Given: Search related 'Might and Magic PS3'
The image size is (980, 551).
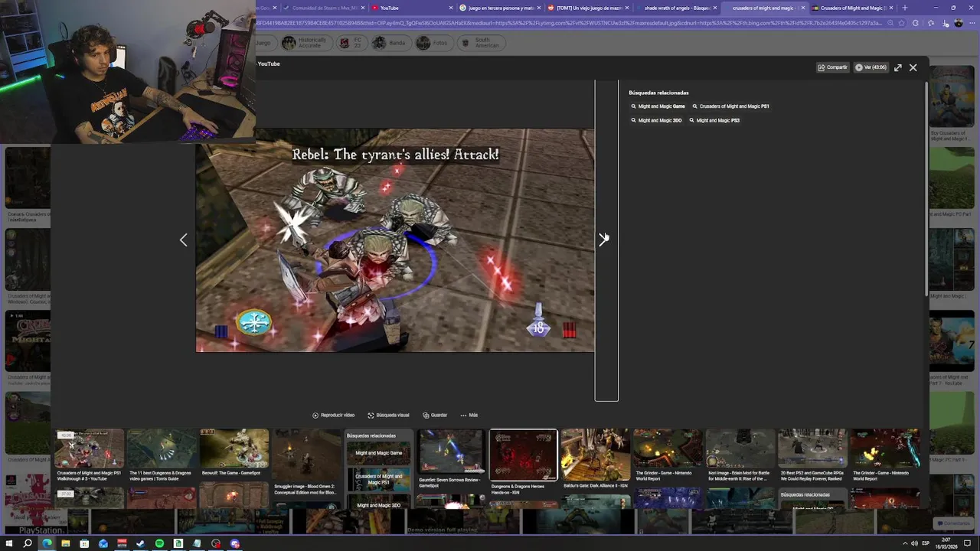Looking at the screenshot, I should [714, 120].
